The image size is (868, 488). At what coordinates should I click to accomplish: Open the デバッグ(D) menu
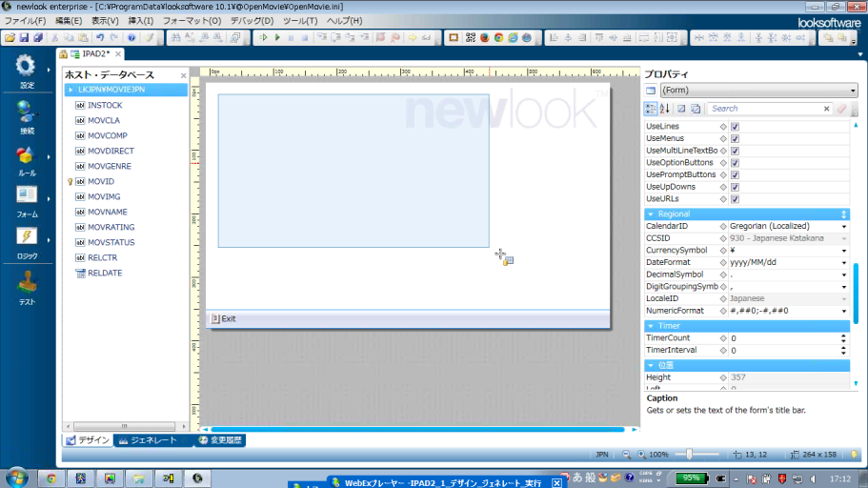click(252, 21)
